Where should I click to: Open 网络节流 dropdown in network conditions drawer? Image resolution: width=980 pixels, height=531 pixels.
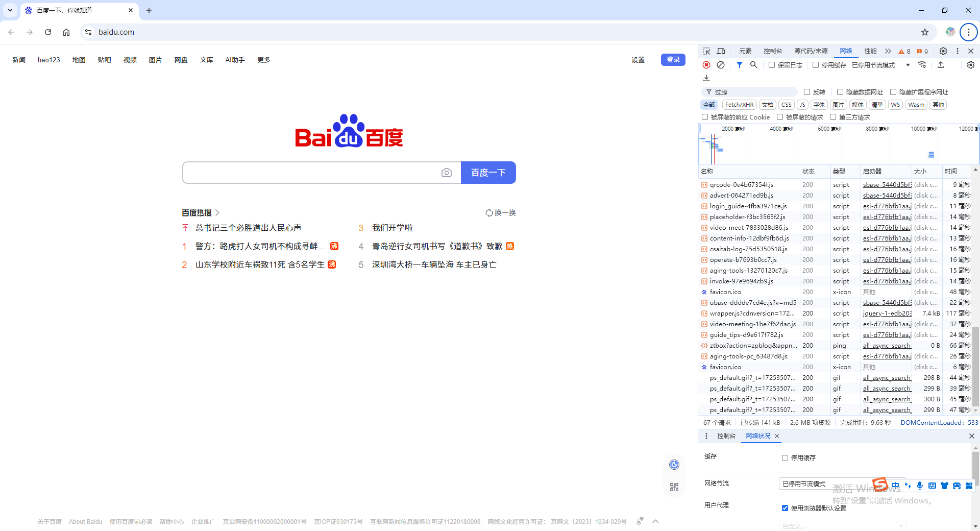point(842,484)
